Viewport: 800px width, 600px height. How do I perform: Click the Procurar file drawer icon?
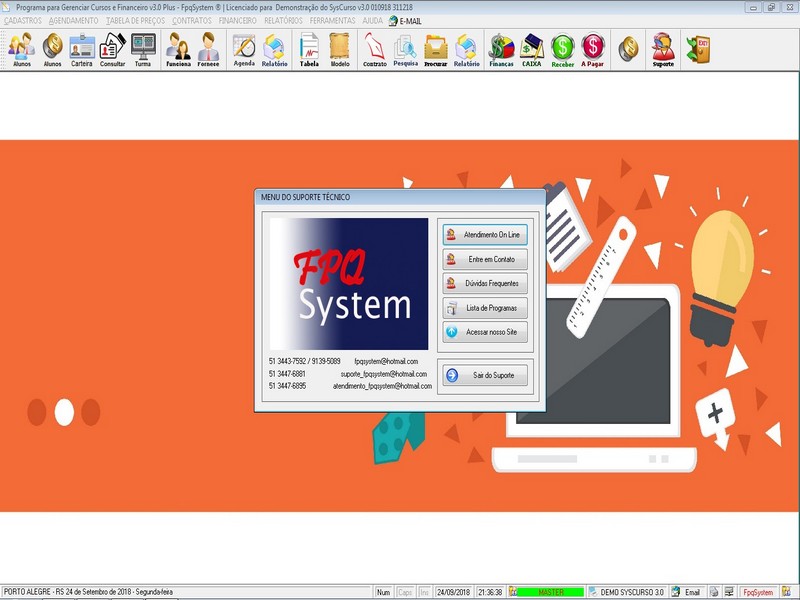click(436, 49)
